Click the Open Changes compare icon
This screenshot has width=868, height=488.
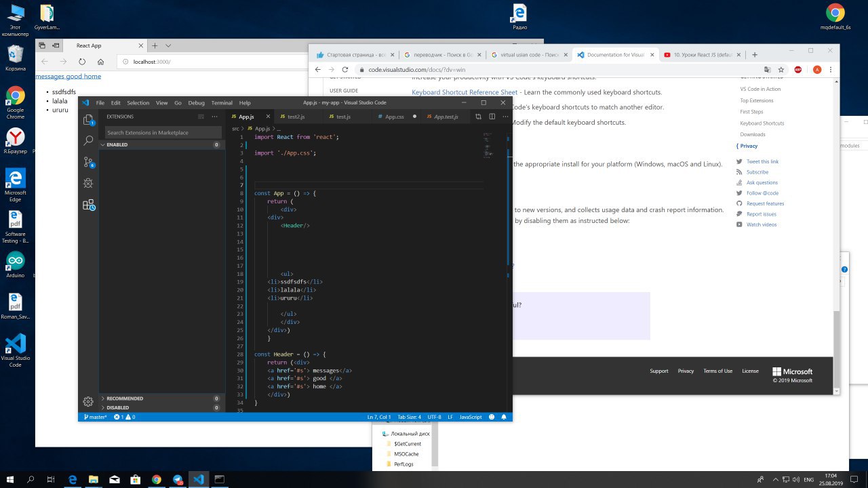click(478, 117)
